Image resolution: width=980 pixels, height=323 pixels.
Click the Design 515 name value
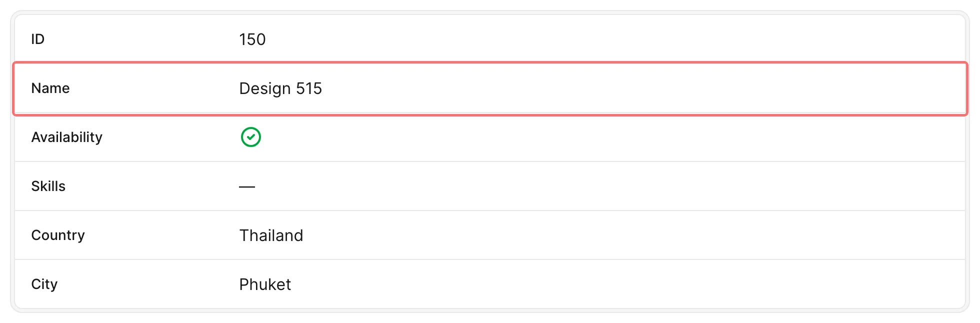pyautogui.click(x=280, y=88)
